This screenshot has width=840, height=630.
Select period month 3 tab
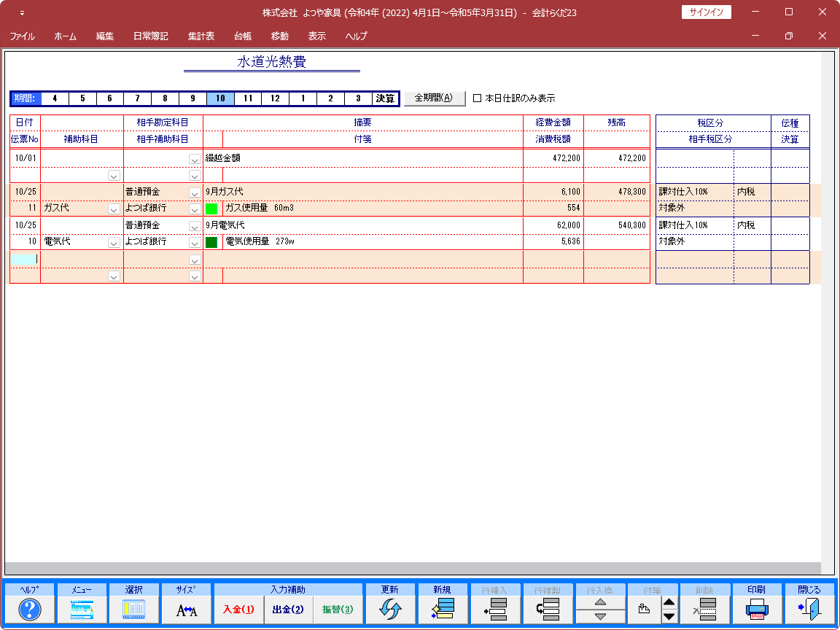(x=358, y=98)
